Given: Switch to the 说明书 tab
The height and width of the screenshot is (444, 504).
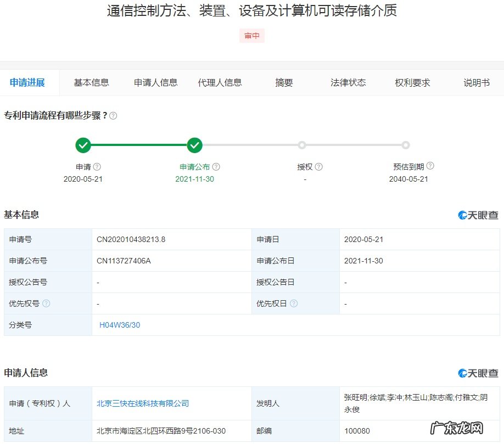Looking at the screenshot, I should [x=475, y=82].
